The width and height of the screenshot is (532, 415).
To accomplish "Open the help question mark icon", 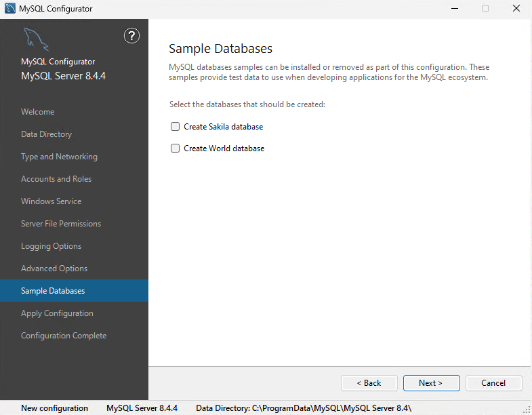I will (131, 36).
